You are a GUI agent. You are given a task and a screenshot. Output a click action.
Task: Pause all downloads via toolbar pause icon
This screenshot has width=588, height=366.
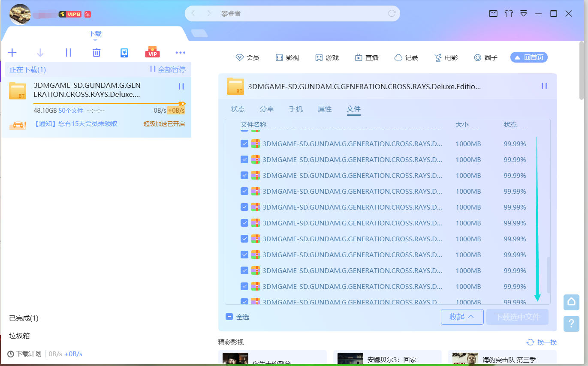coord(68,52)
